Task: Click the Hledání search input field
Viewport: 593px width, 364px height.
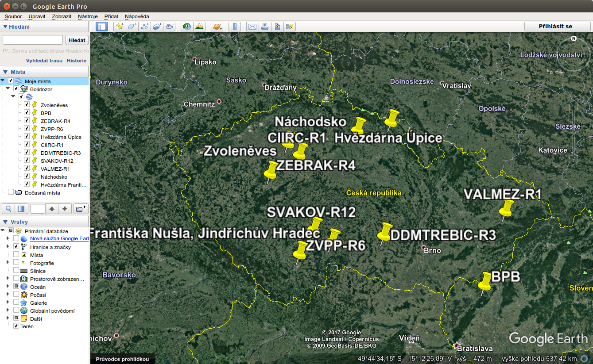Action: [x=32, y=40]
